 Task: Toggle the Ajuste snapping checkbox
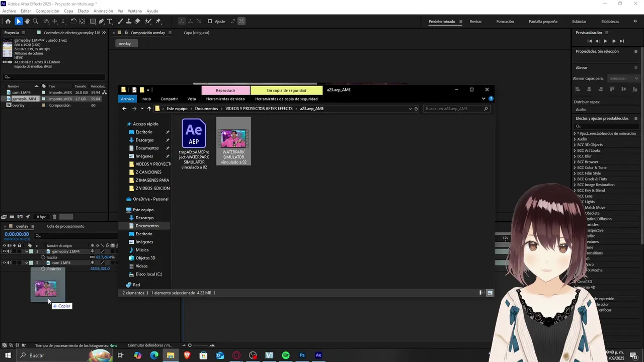210,21
